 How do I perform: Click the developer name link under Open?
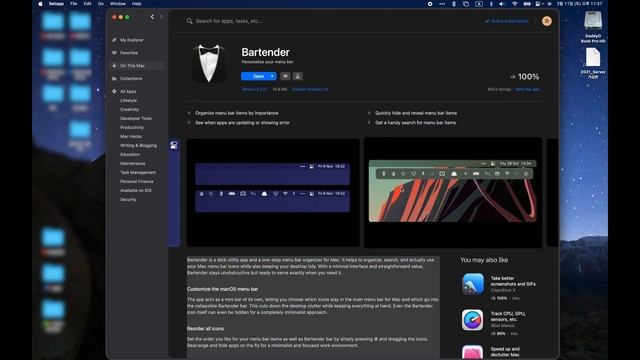310,89
